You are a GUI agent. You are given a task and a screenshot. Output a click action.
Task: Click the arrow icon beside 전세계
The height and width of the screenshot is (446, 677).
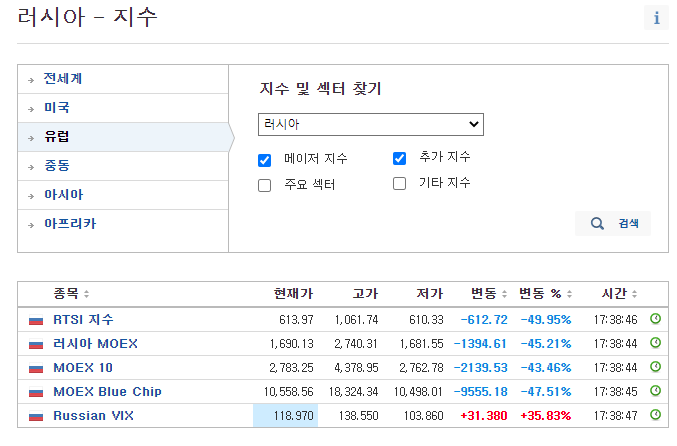tap(31, 80)
